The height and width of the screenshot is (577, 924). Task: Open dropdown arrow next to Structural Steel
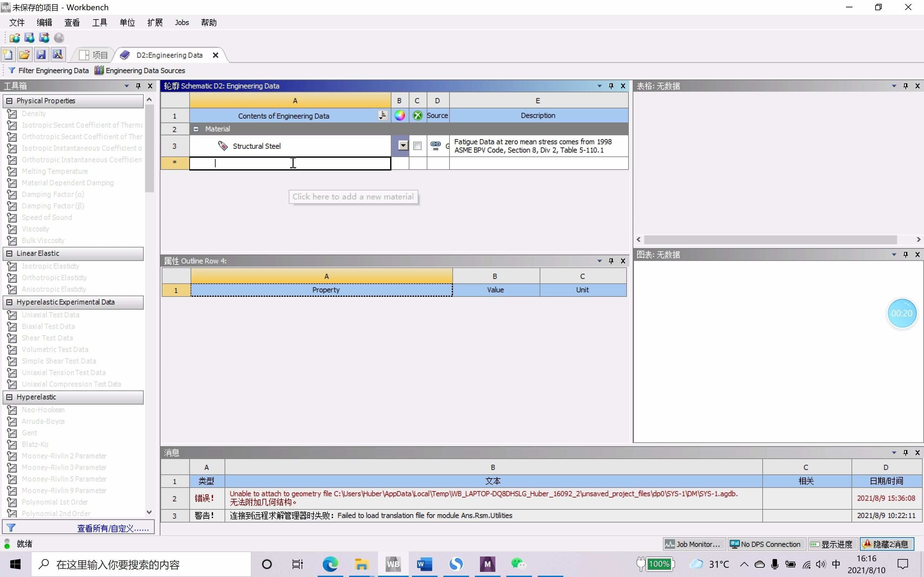[x=403, y=146]
